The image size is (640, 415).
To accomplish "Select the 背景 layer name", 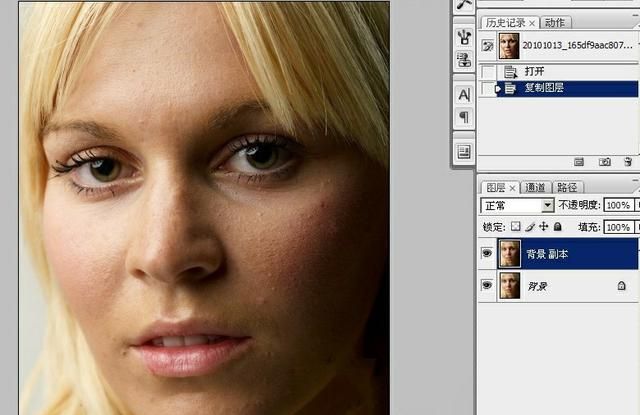I will tap(538, 286).
